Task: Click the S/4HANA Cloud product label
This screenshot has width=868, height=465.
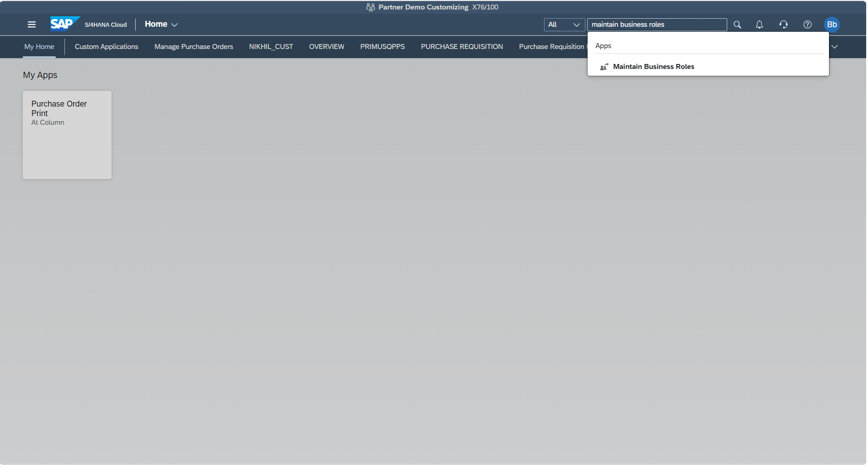Action: point(106,24)
